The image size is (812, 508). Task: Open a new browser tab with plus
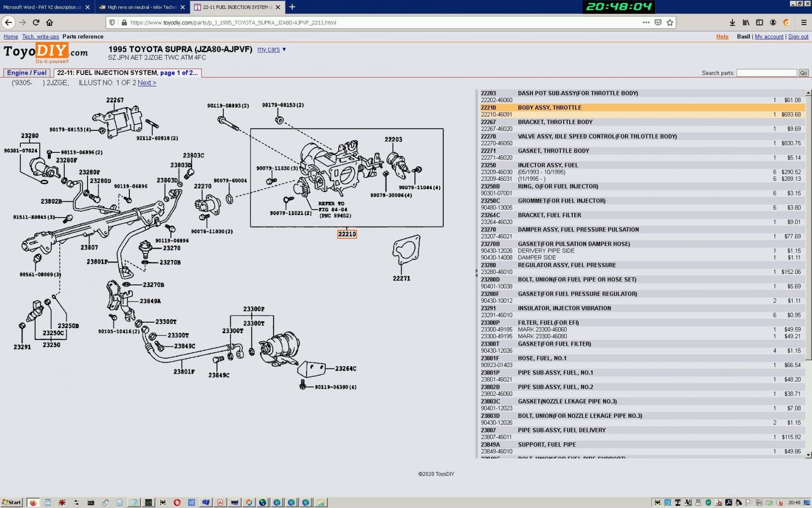pyautogui.click(x=292, y=7)
